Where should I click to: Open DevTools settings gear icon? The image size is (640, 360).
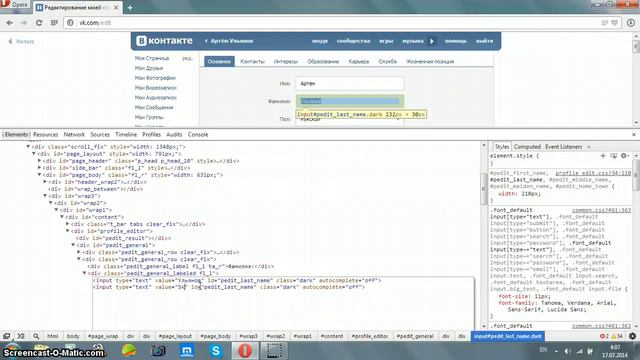tap(632, 336)
